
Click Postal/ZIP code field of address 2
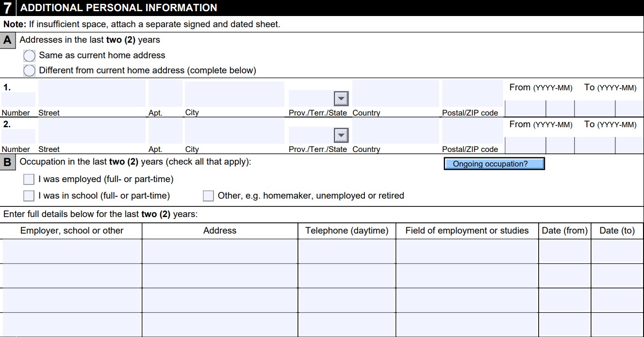pos(473,131)
